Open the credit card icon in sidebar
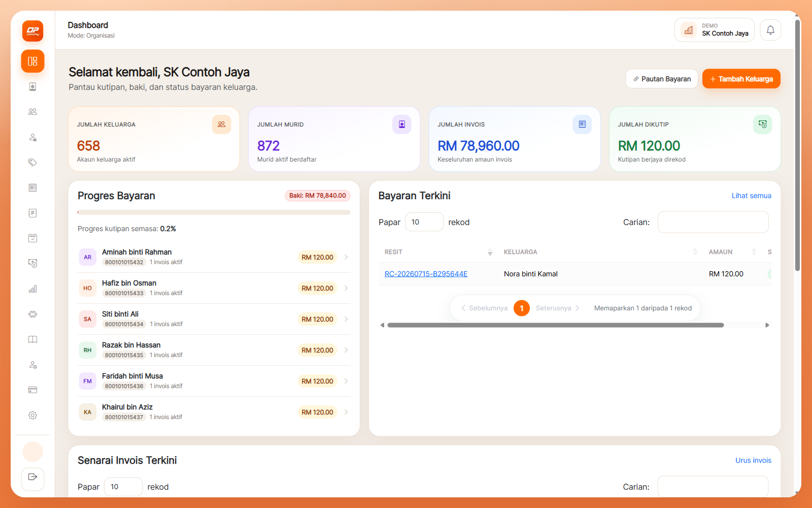 [32, 390]
